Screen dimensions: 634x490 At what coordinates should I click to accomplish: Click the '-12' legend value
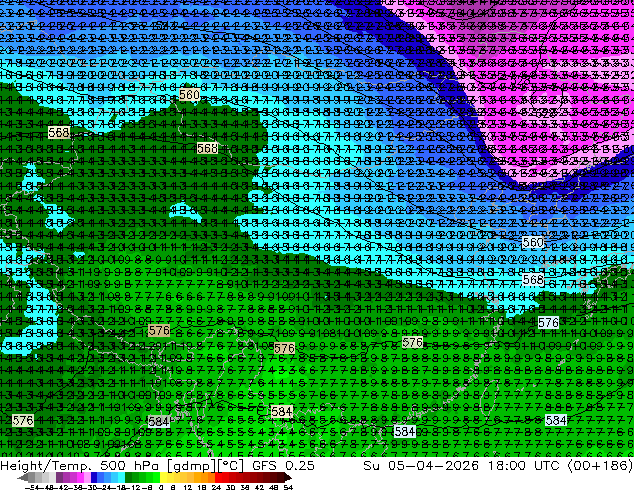pyautogui.click(x=133, y=487)
